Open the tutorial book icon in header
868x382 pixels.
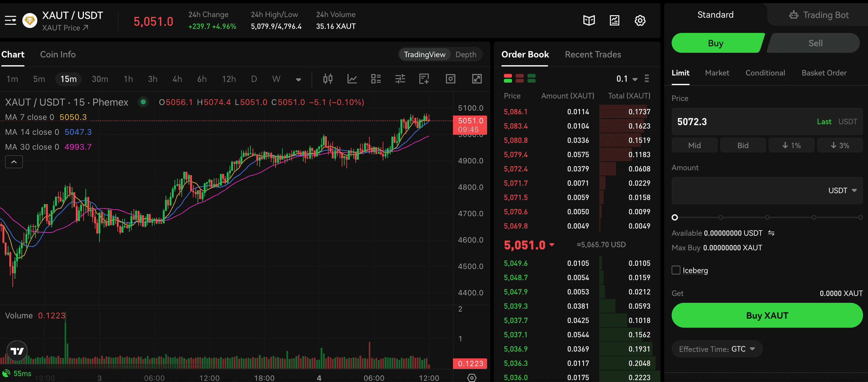point(589,20)
